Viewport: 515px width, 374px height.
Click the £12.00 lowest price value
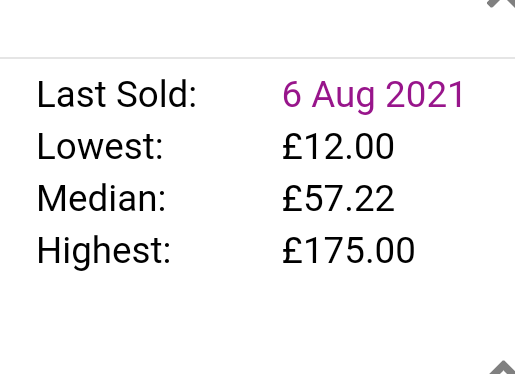pos(338,147)
